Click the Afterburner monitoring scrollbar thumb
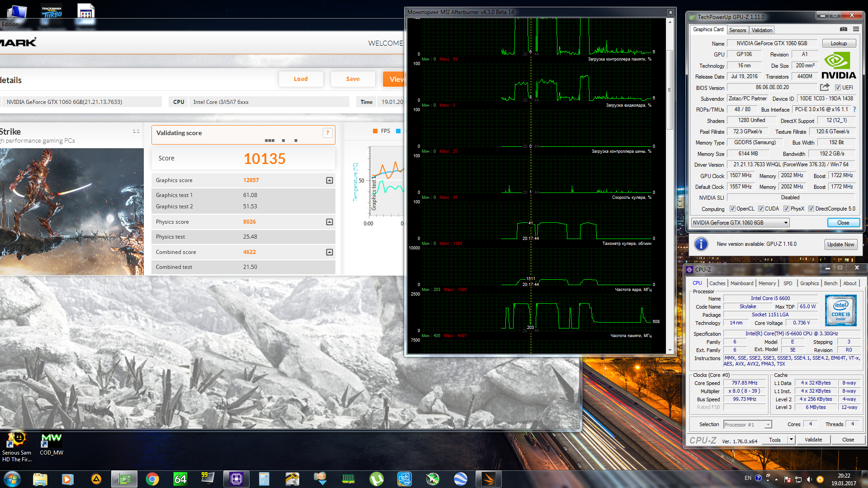The image size is (868, 488). point(670,89)
